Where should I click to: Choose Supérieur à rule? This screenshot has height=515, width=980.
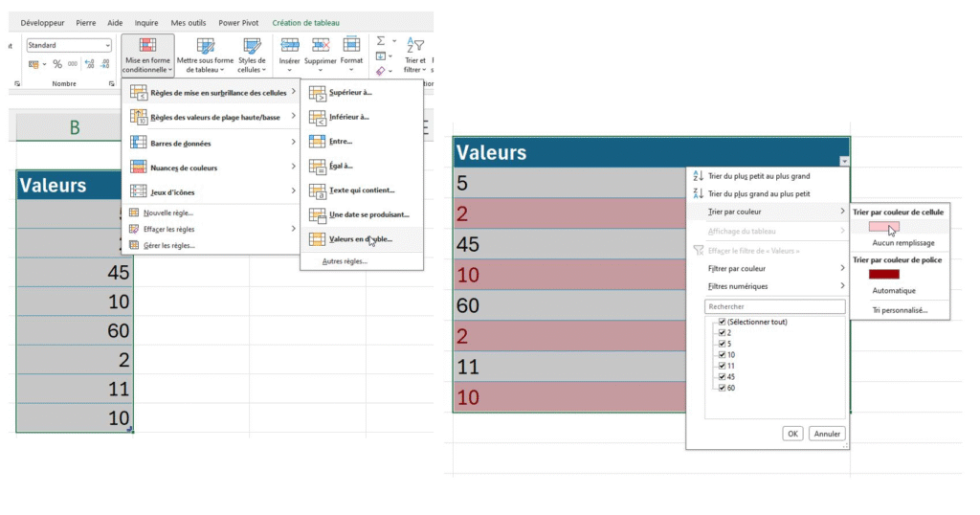coord(361,93)
